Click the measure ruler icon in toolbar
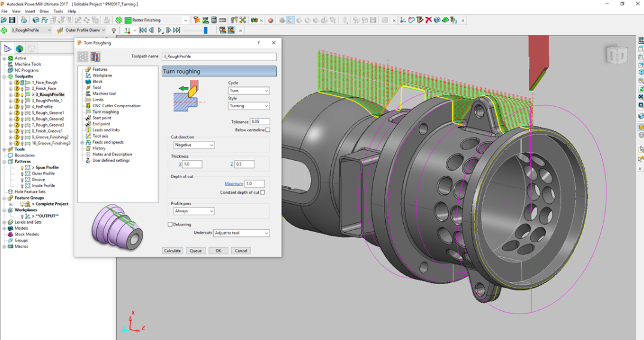The height and width of the screenshot is (340, 644). click(x=222, y=20)
